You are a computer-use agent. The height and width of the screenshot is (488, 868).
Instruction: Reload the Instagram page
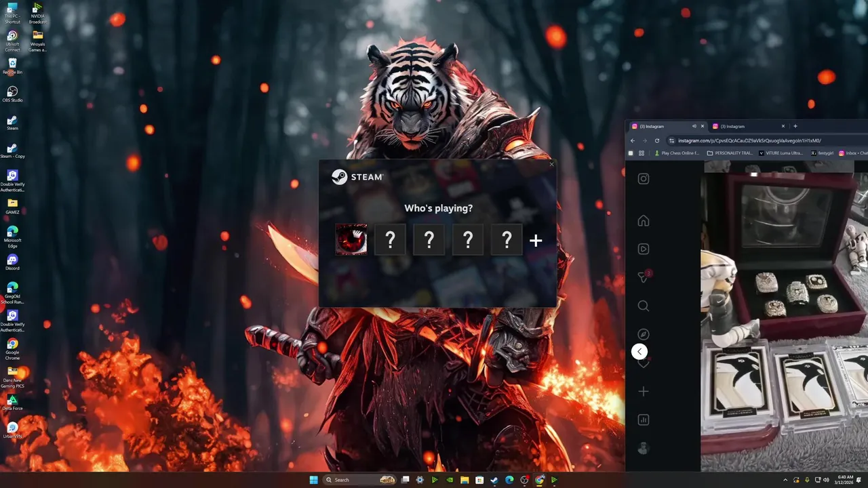tap(657, 140)
